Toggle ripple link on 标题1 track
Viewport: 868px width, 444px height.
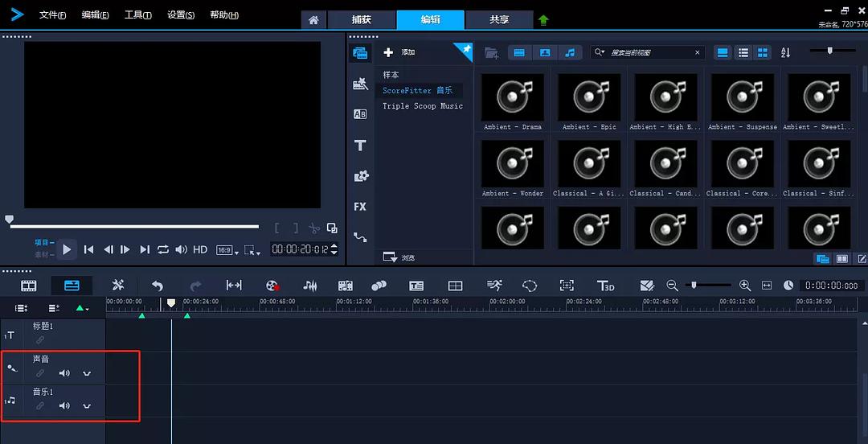(40, 339)
